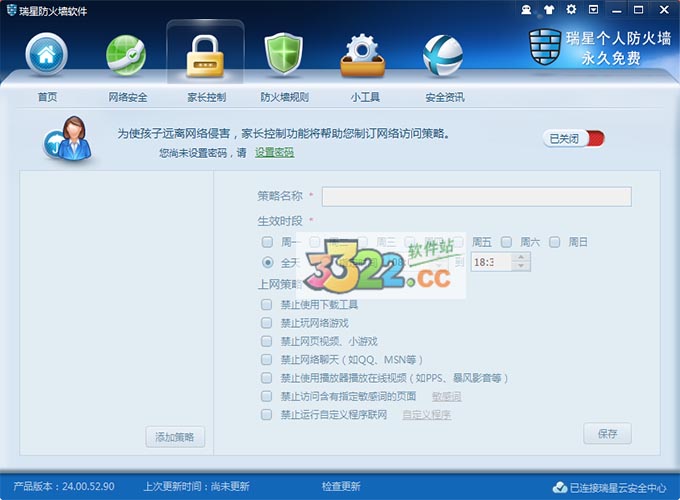The width and height of the screenshot is (680, 500).
Task: Select the parental control padlock icon
Action: (205, 56)
